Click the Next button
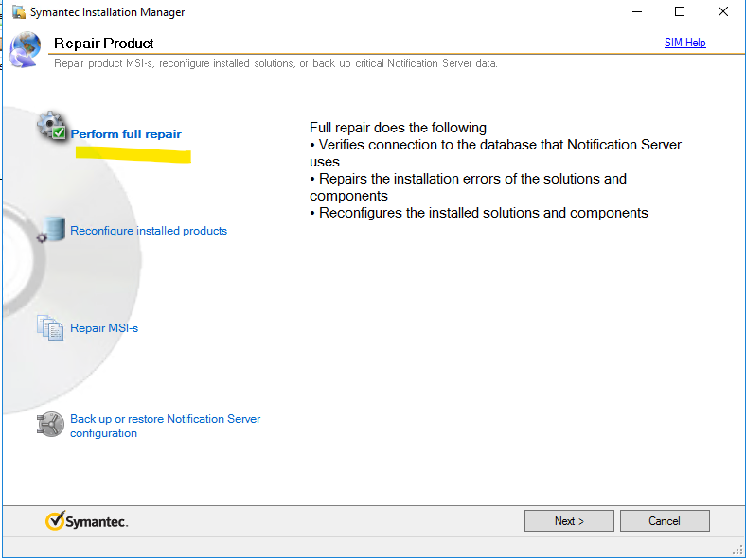 pos(569,521)
